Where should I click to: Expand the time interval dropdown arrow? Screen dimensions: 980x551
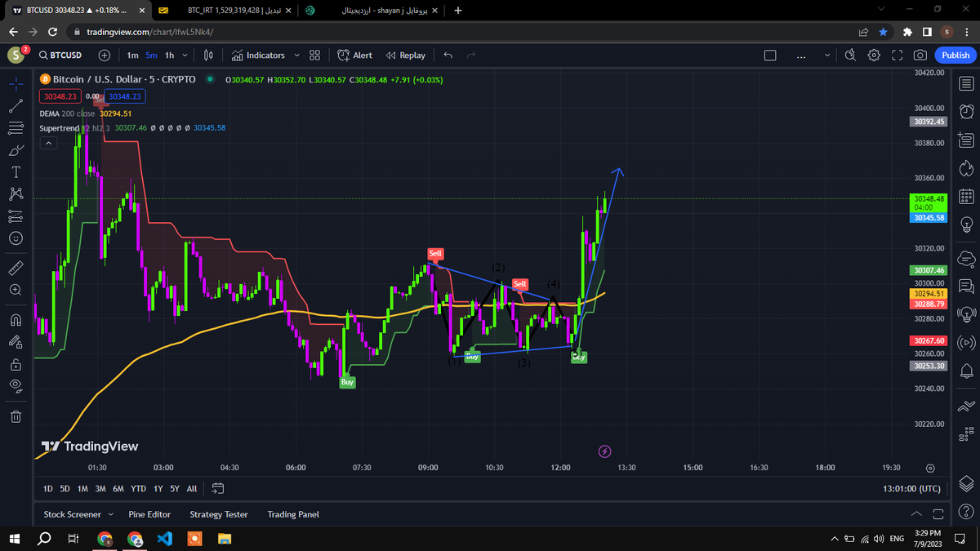pyautogui.click(x=185, y=56)
